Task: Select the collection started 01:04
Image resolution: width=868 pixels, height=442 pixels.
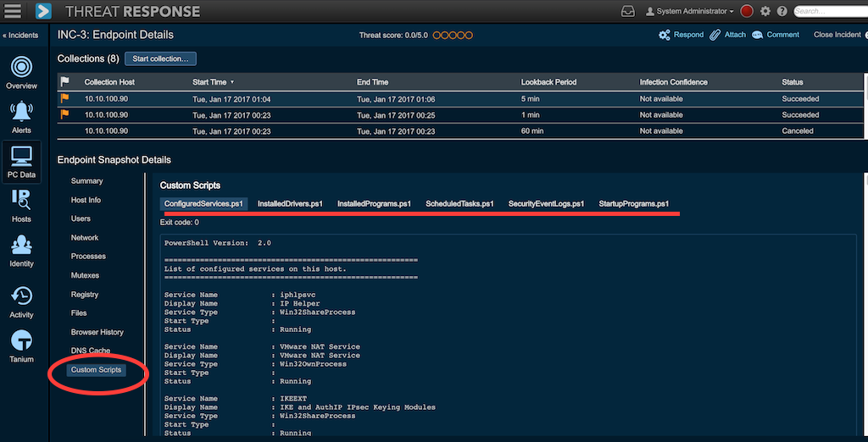Action: pos(460,99)
